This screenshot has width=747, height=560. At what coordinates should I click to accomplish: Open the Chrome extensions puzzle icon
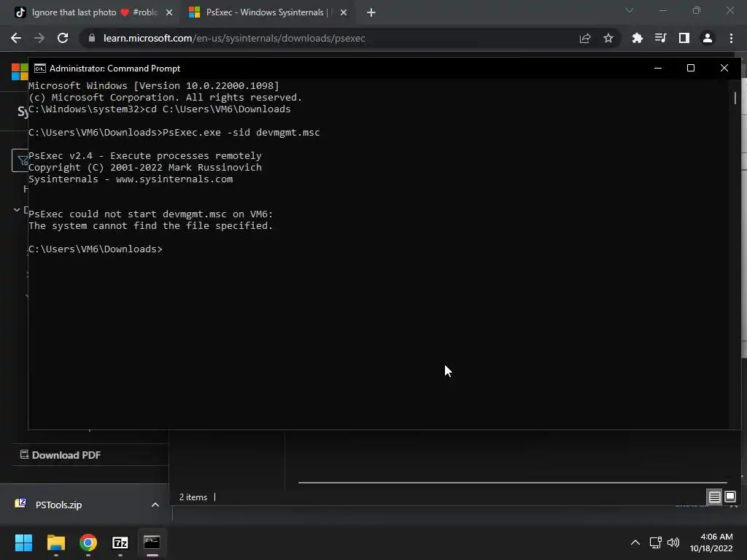coord(637,38)
